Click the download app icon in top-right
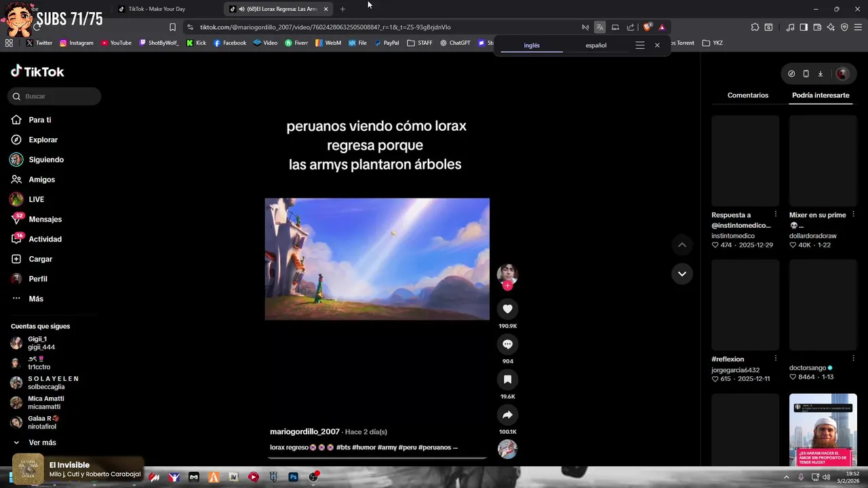The height and width of the screenshot is (488, 868). pos(820,74)
